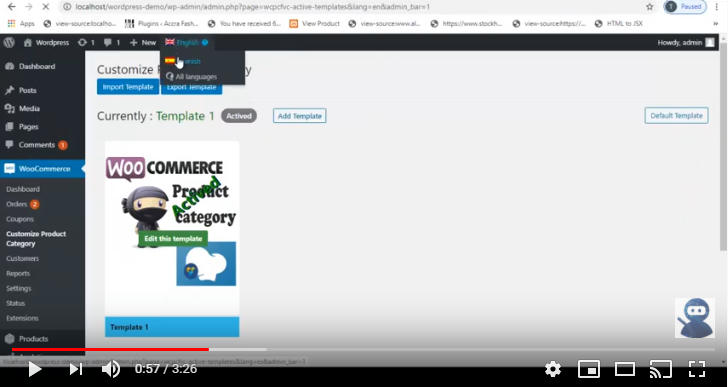Choose All languages option
The height and width of the screenshot is (387, 728).
click(x=192, y=77)
